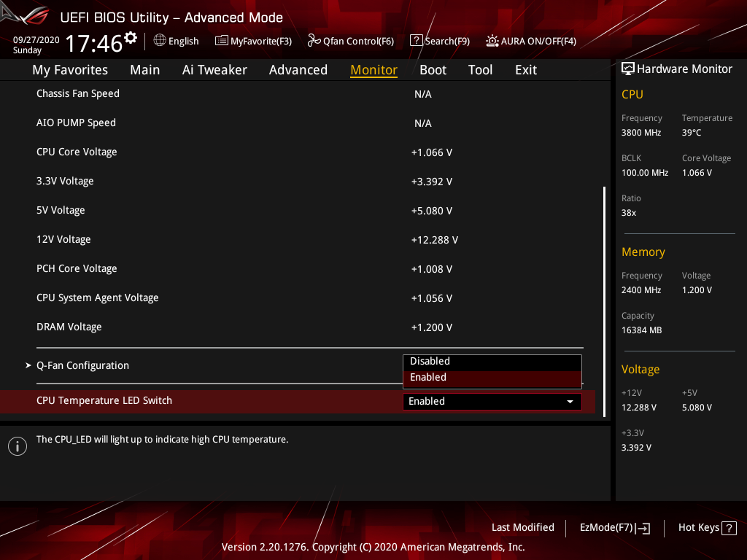747x560 pixels.
Task: Click the +5.080 V value
Action: (x=432, y=211)
